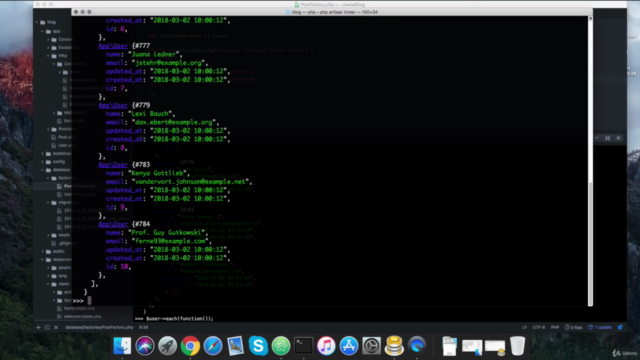Collapse the app folder in tree

click(42, 31)
